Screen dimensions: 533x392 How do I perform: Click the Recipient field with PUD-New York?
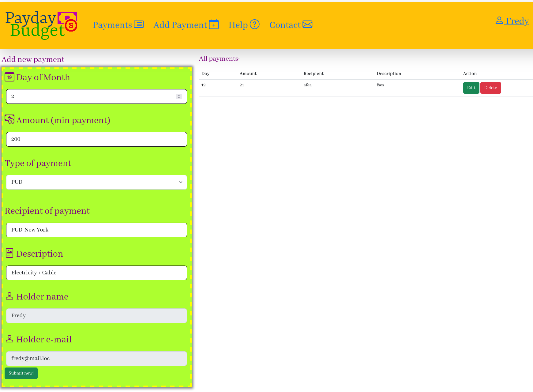point(96,230)
